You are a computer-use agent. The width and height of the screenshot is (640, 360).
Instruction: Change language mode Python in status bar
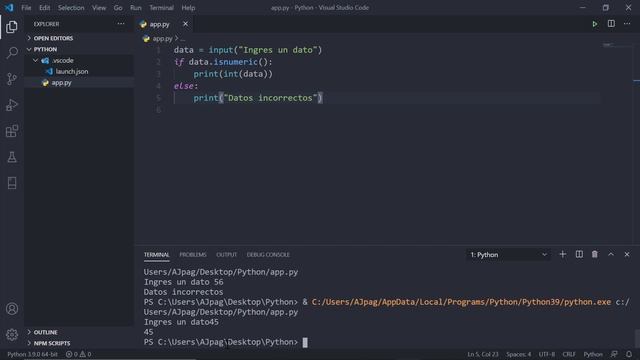[x=593, y=354]
